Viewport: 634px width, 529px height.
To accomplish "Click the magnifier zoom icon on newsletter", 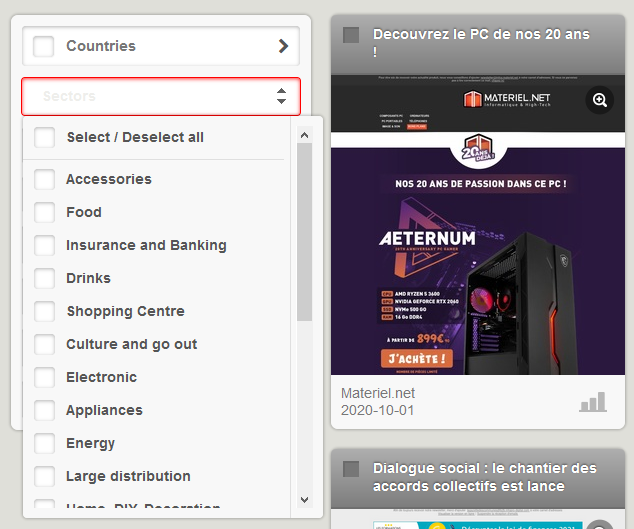I will pyautogui.click(x=599, y=100).
